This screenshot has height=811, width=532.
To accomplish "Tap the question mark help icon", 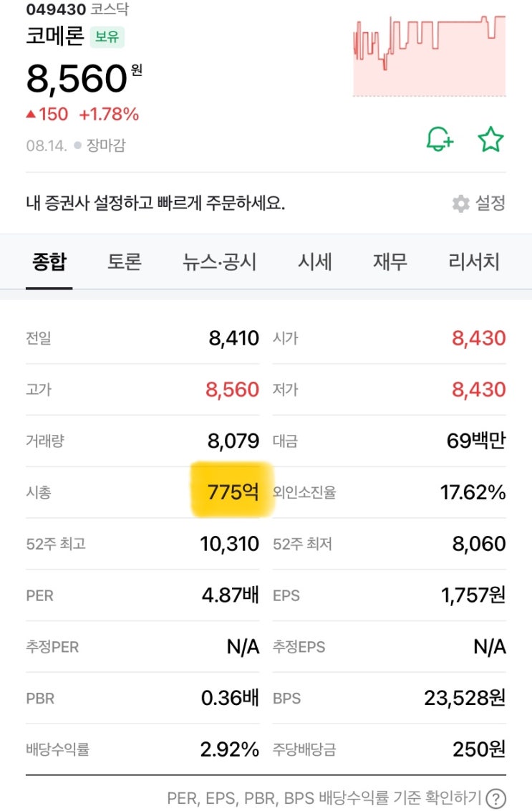I will 495,798.
